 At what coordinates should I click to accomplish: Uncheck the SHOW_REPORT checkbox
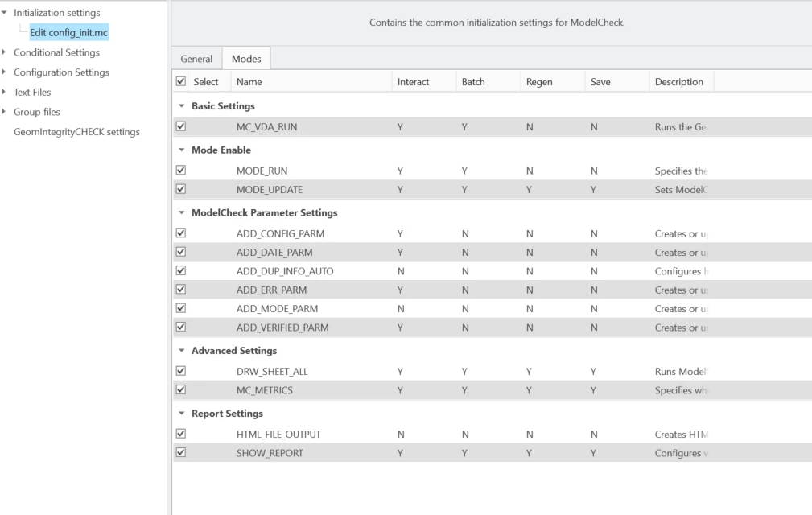click(181, 452)
